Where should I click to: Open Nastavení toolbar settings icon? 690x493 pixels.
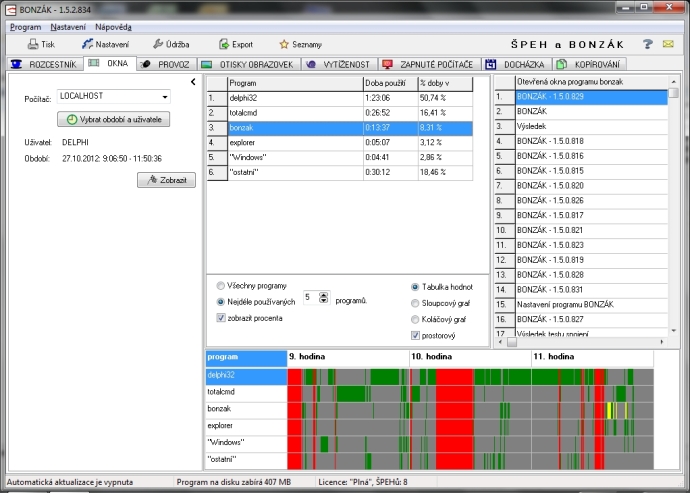click(87, 44)
